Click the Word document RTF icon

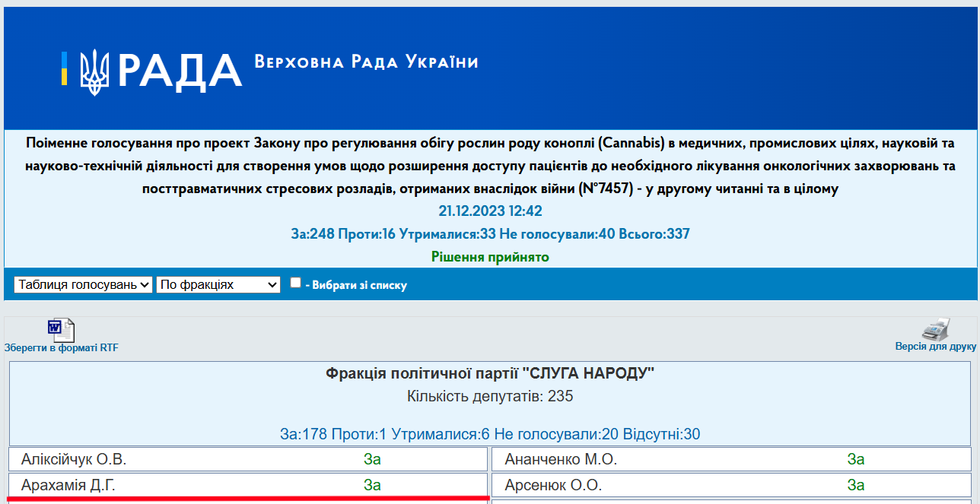coord(62,329)
